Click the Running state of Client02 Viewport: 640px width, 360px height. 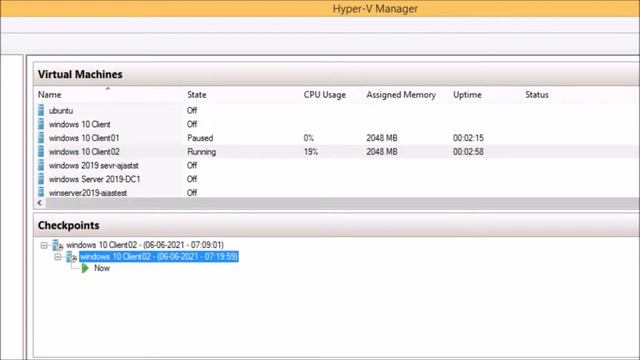coord(202,152)
